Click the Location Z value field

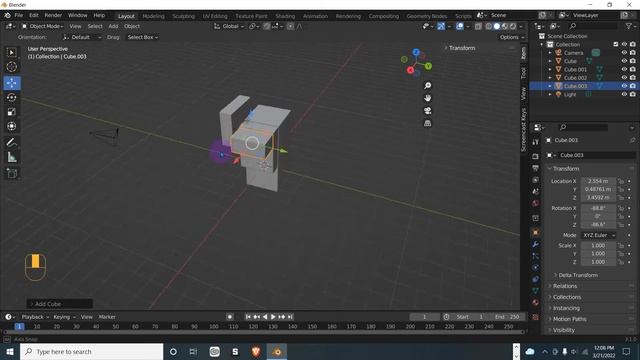(x=598, y=198)
